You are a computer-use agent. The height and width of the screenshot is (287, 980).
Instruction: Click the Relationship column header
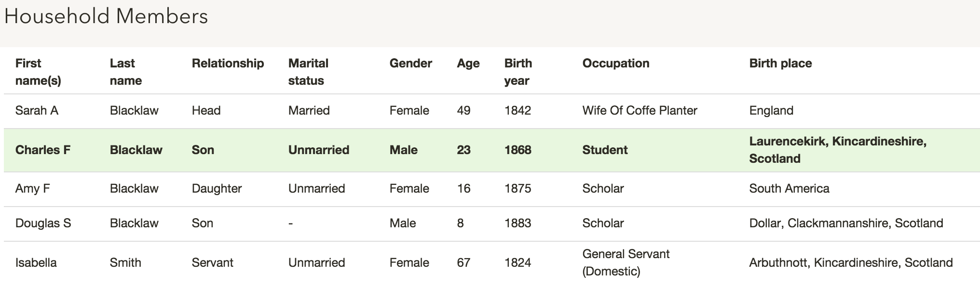228,63
